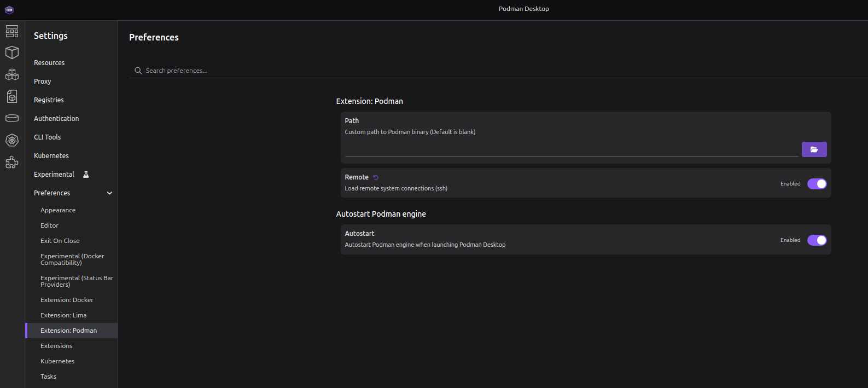Image resolution: width=868 pixels, height=388 pixels.
Task: Click the Preferences page title
Action: point(154,37)
